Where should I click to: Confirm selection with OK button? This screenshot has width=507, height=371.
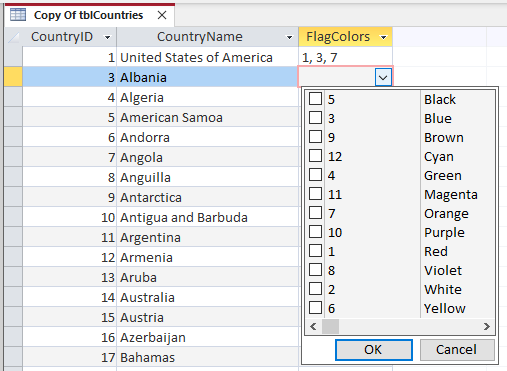[374, 350]
